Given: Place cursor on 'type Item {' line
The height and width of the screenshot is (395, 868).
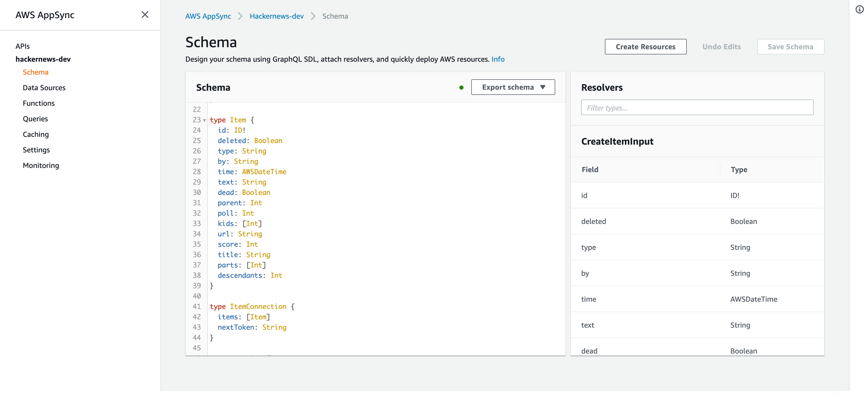Looking at the screenshot, I should [x=232, y=120].
